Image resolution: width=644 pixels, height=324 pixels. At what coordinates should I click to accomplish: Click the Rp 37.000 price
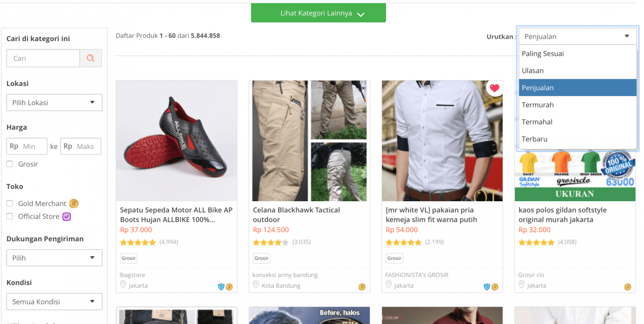(136, 230)
